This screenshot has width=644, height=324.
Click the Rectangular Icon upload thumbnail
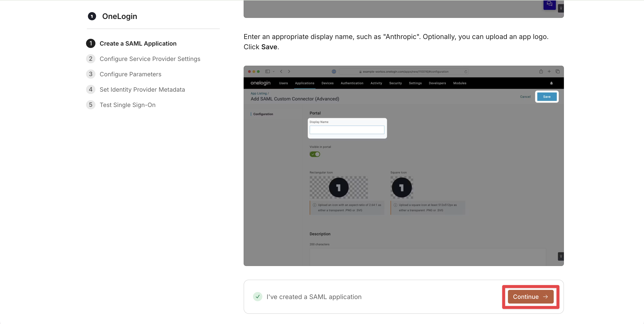(x=339, y=187)
